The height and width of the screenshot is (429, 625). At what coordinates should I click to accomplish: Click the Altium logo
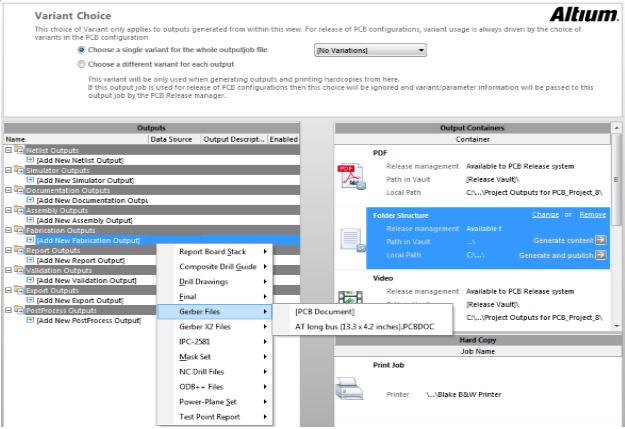[577, 15]
